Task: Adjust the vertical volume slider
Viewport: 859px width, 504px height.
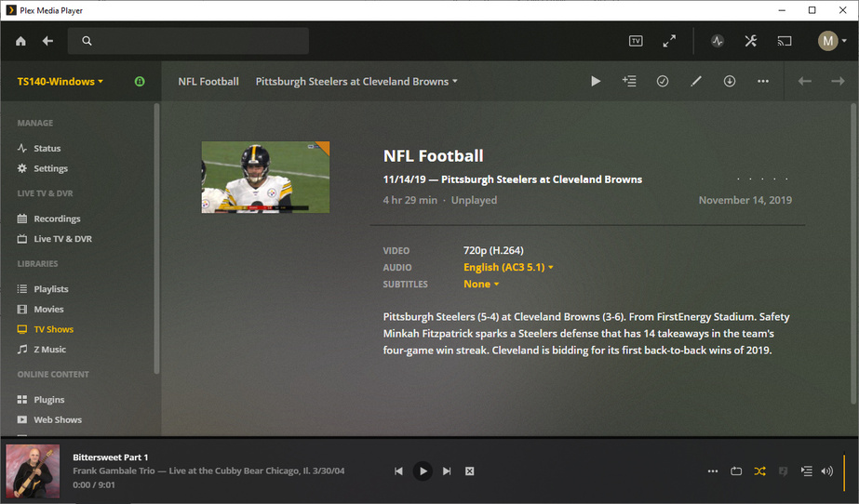Action: coord(844,471)
